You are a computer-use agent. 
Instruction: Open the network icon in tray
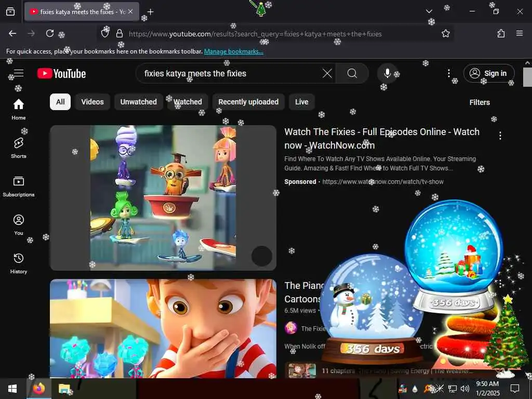click(x=453, y=389)
